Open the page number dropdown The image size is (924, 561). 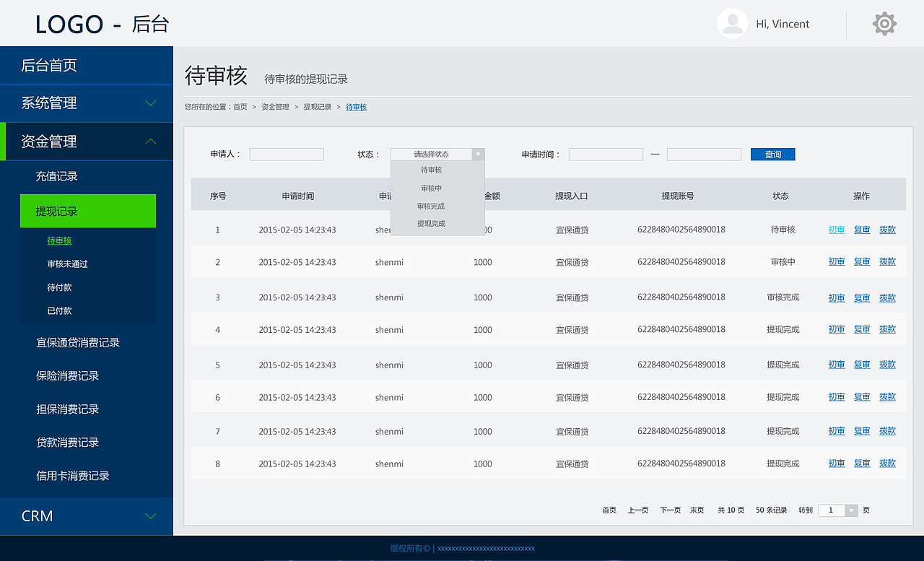851,510
